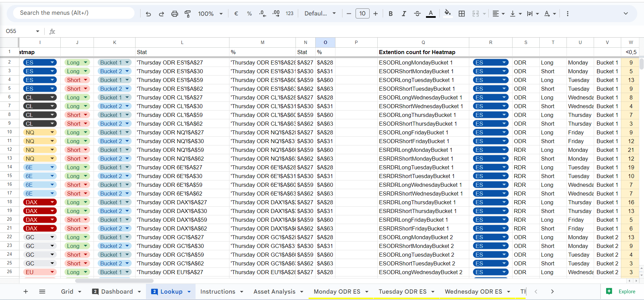Collapse the toolbar with chevron arrow

[x=626, y=13]
